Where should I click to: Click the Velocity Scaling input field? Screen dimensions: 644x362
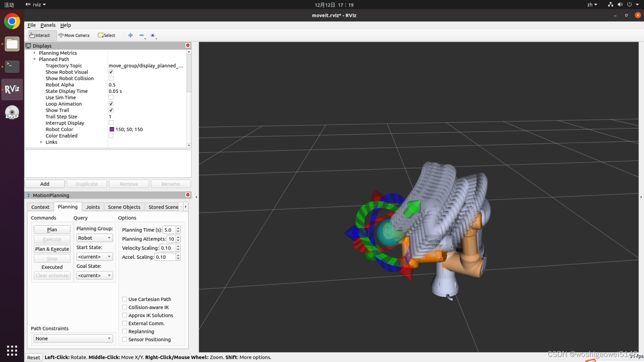click(168, 248)
